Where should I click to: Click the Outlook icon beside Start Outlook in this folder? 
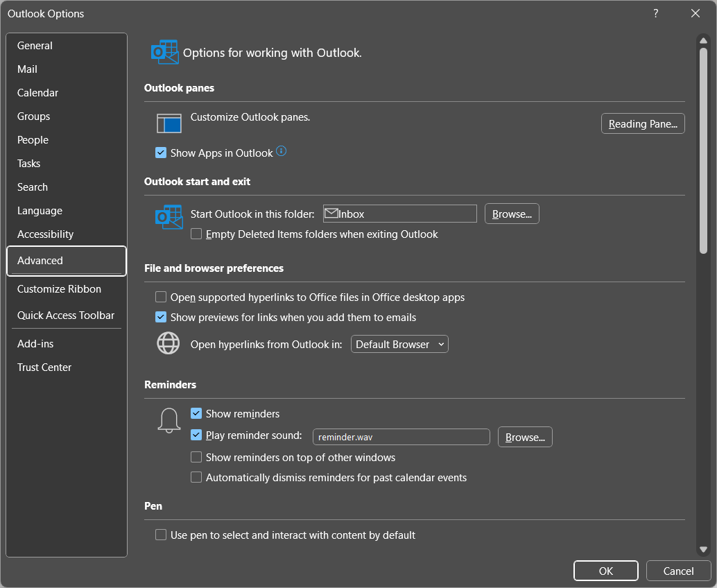169,217
